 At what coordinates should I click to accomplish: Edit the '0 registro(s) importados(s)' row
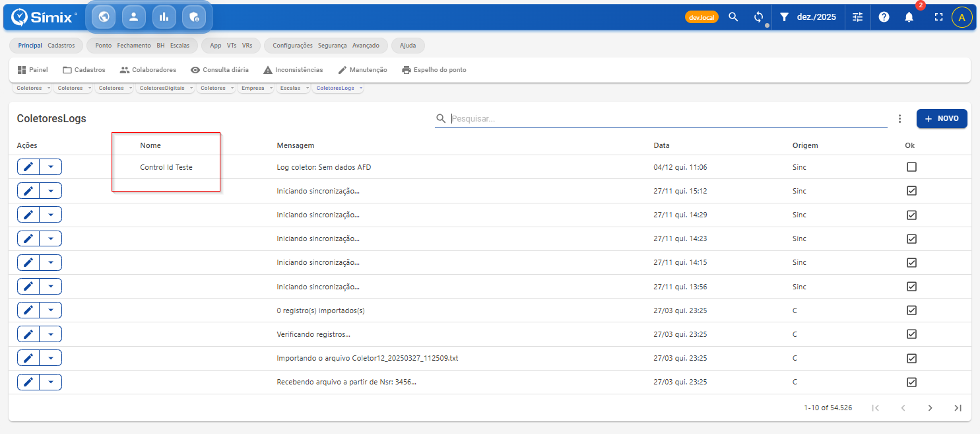pyautogui.click(x=28, y=310)
